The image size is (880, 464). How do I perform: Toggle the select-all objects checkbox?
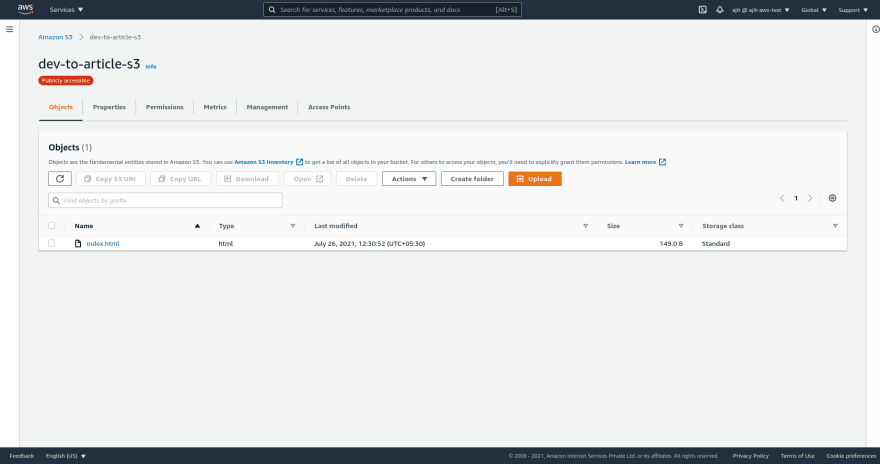click(52, 226)
